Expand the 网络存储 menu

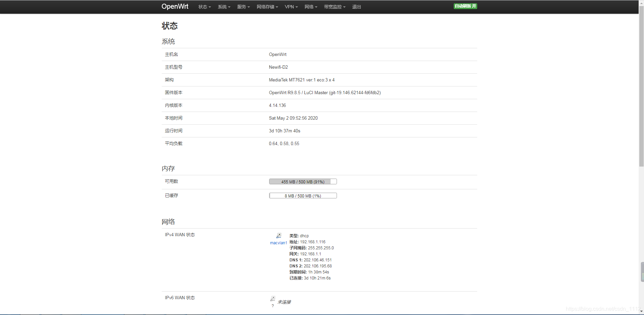267,7
